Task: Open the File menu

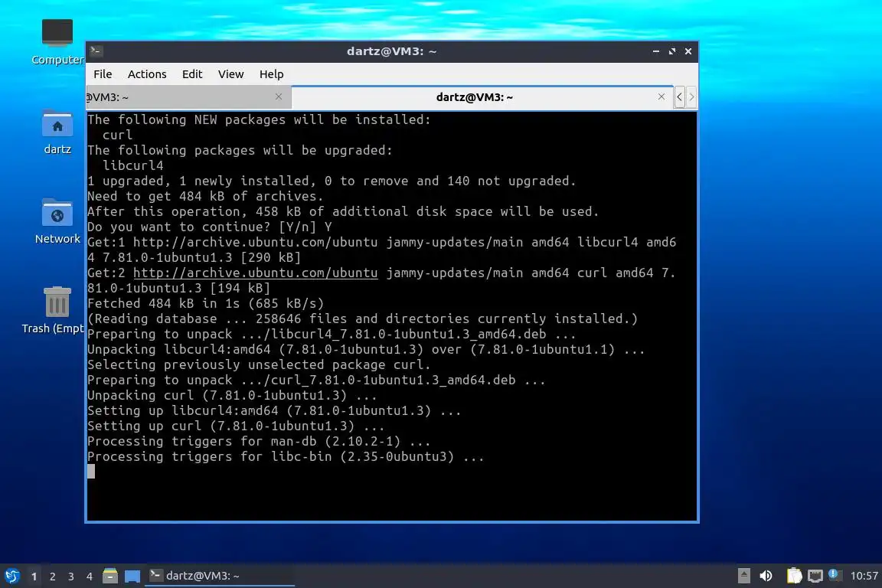Action: (x=103, y=74)
